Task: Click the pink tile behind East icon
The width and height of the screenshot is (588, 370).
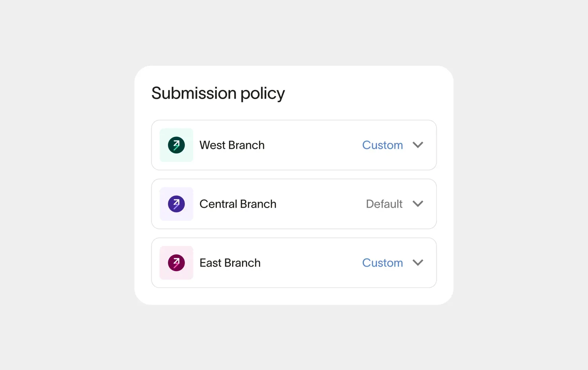Action: [164, 250]
